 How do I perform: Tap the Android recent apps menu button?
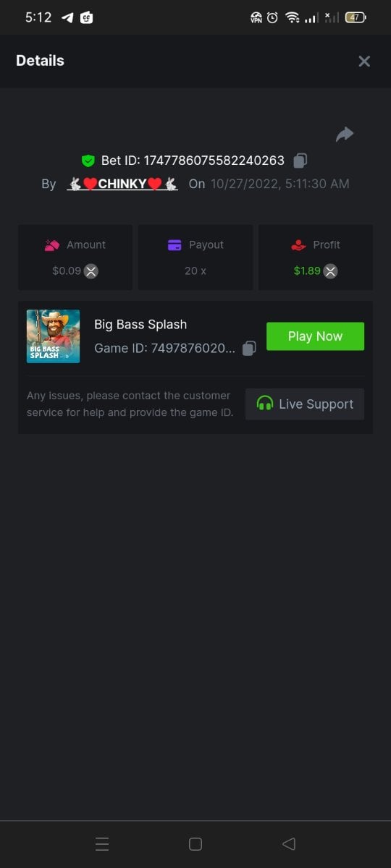102,843
